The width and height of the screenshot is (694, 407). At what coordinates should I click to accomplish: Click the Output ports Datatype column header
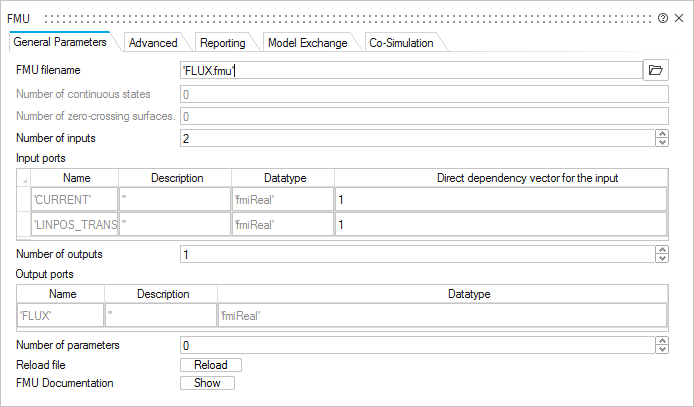tap(443, 294)
